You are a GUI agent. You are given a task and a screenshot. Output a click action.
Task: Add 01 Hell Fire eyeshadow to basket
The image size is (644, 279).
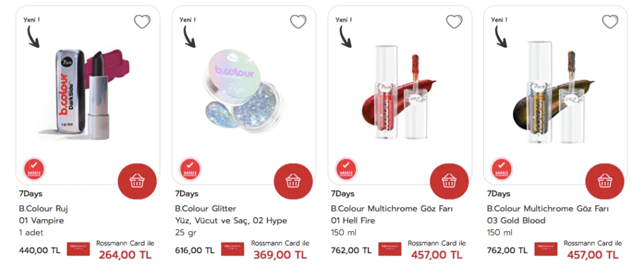click(x=449, y=181)
